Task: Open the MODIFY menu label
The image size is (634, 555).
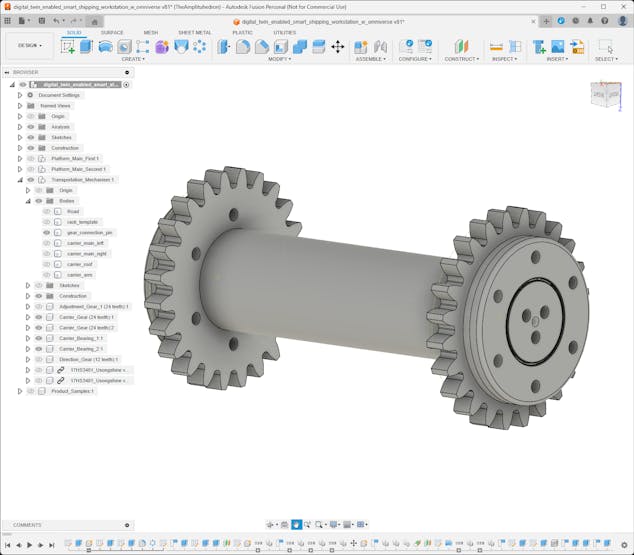Action: [280, 59]
